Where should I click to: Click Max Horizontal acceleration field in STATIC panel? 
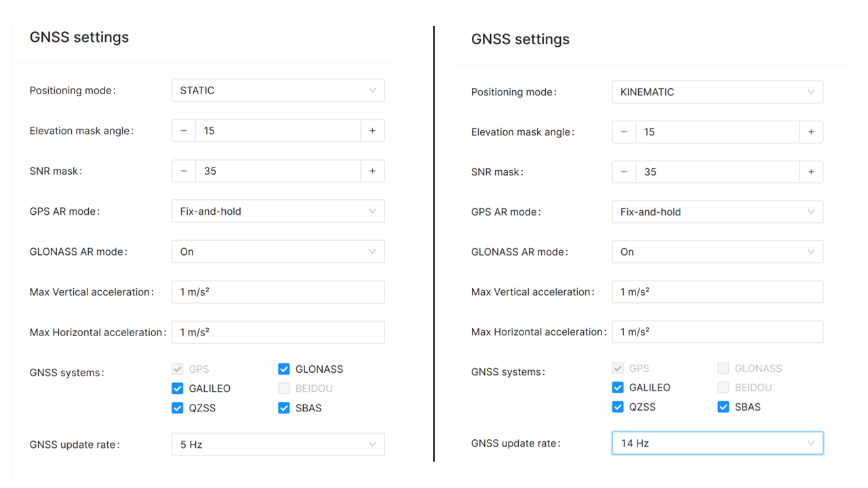pos(278,332)
